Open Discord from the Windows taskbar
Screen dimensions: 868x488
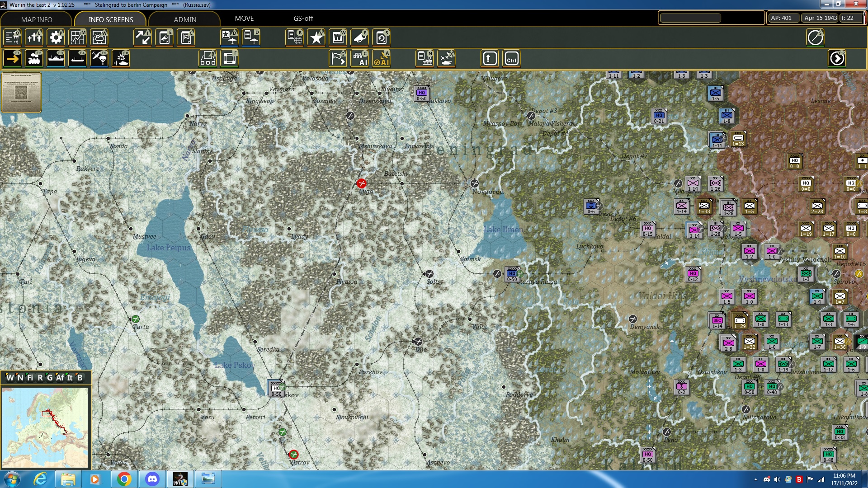pyautogui.click(x=152, y=479)
